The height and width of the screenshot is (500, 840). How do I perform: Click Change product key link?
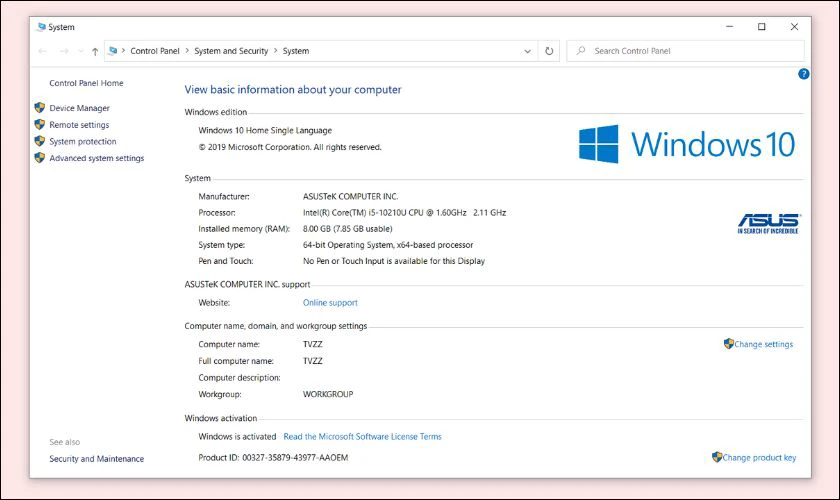click(759, 458)
